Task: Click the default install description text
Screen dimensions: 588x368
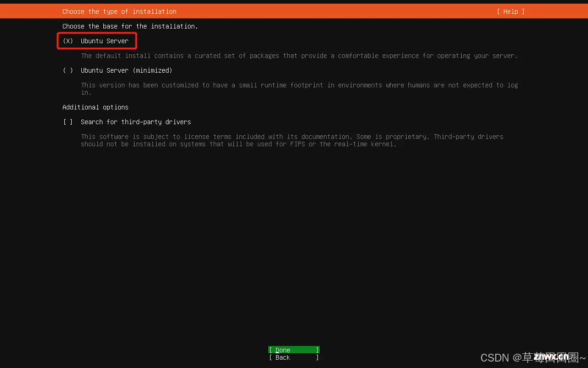Action: (x=300, y=56)
